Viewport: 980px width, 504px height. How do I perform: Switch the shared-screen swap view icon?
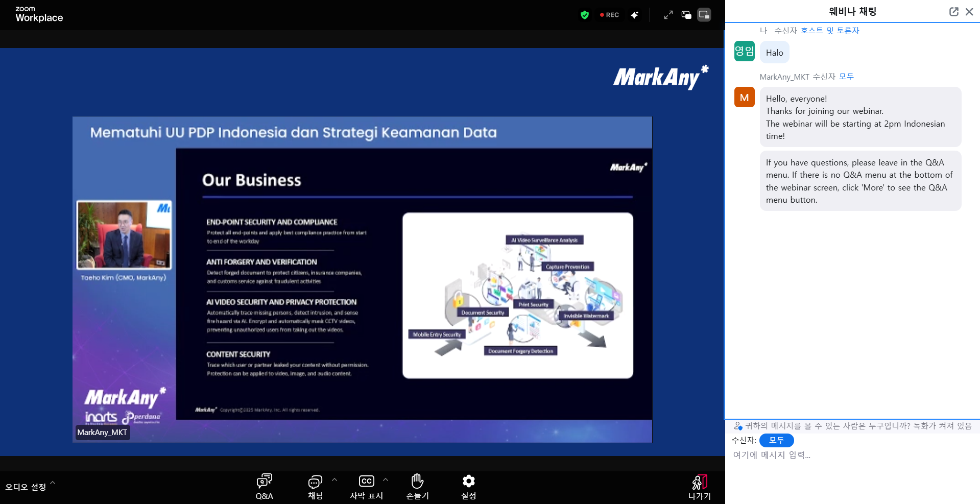tap(686, 15)
